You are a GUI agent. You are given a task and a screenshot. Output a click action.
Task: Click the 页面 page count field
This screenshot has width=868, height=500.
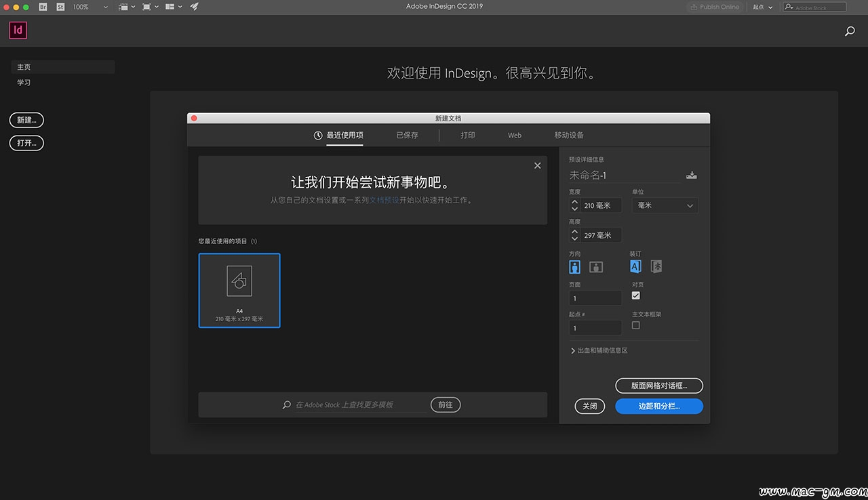click(x=595, y=298)
